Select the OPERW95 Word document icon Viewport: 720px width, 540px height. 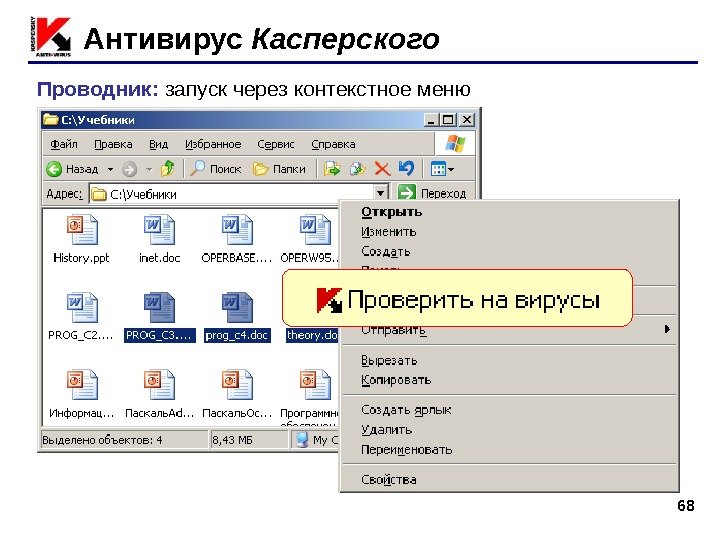point(315,230)
